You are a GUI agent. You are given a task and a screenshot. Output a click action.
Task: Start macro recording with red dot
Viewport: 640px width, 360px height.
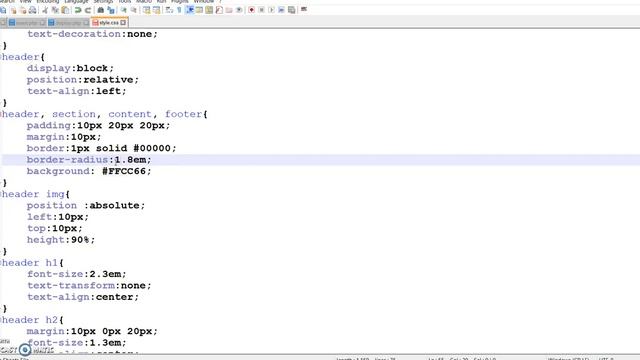251,10
